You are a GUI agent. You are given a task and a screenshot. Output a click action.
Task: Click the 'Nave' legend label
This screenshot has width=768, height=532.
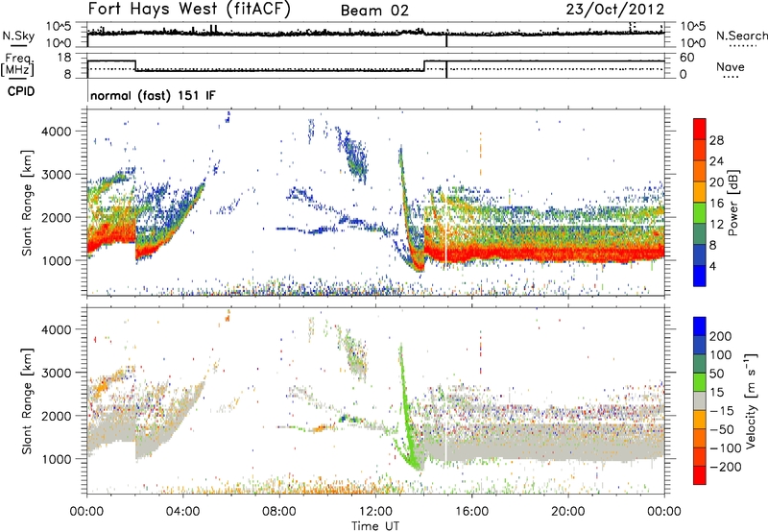pos(730,66)
